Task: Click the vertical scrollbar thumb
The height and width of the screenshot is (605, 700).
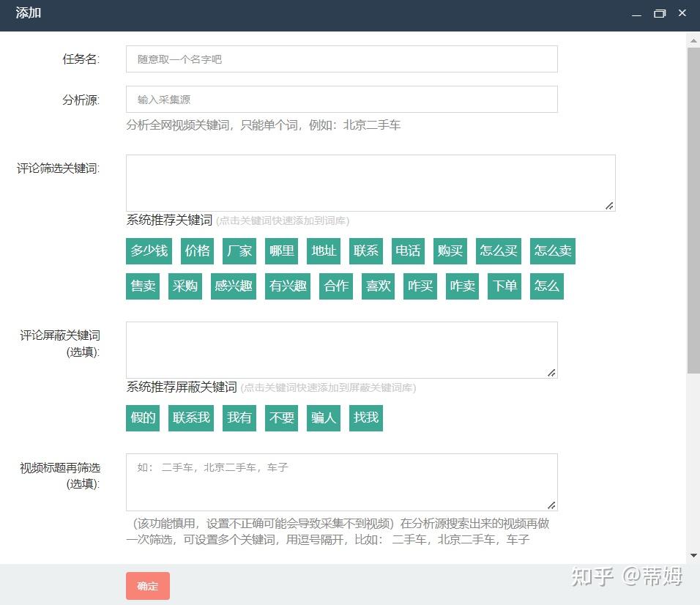Action: (693, 210)
